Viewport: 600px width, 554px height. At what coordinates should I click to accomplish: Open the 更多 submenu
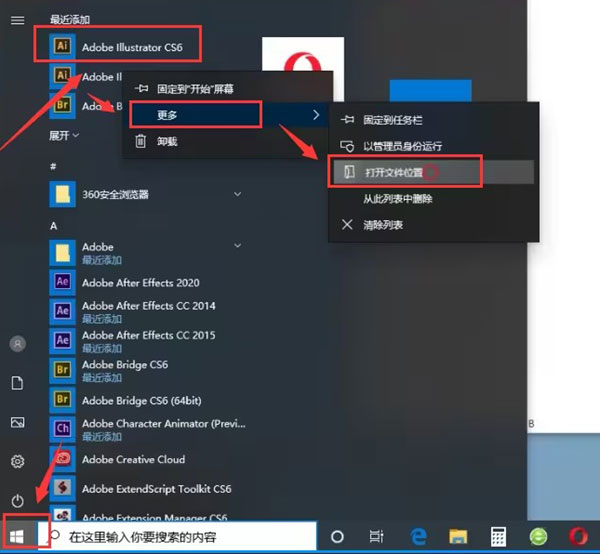tap(227, 115)
